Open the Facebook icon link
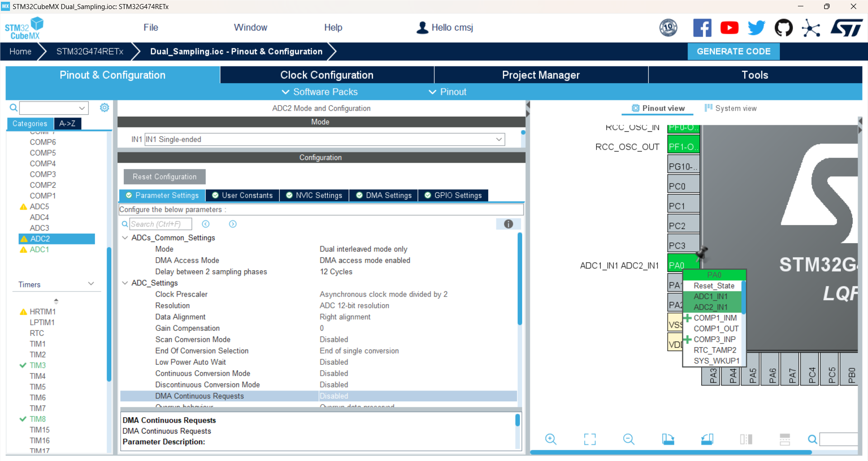868x461 pixels. 702,28
